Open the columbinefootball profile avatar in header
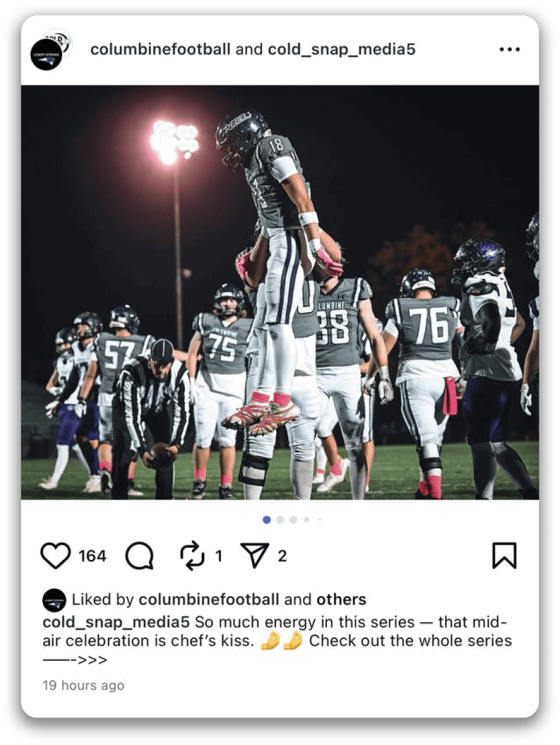The height and width of the screenshot is (745, 560). pyautogui.click(x=46, y=55)
